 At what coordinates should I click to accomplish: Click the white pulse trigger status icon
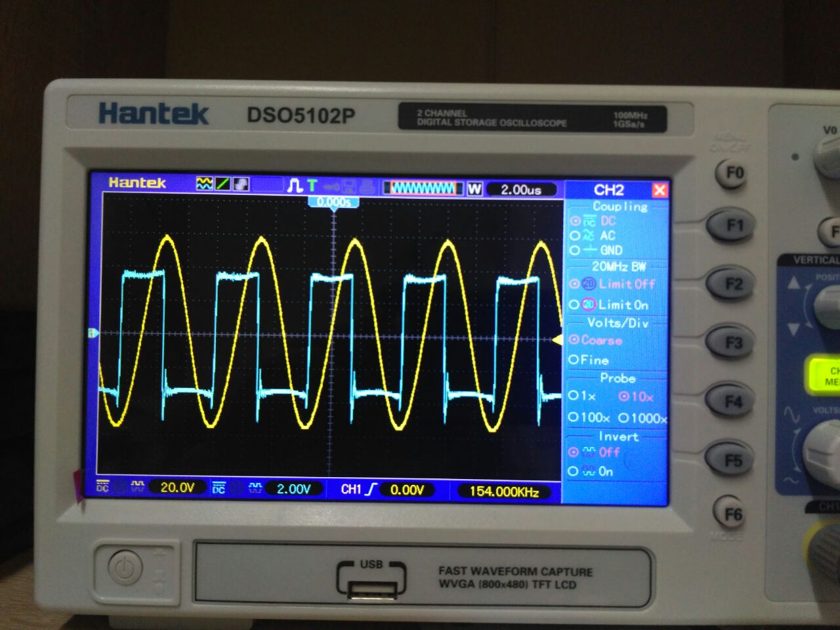295,186
